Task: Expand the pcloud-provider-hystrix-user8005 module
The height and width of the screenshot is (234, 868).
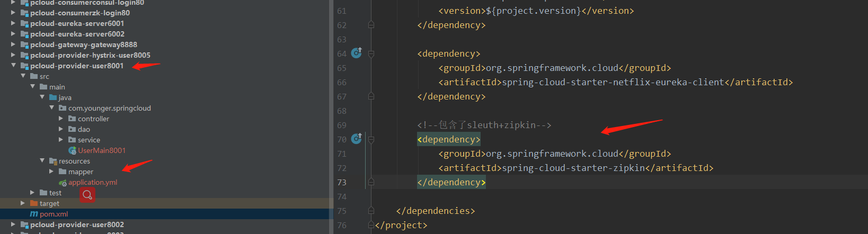Action: [13, 55]
